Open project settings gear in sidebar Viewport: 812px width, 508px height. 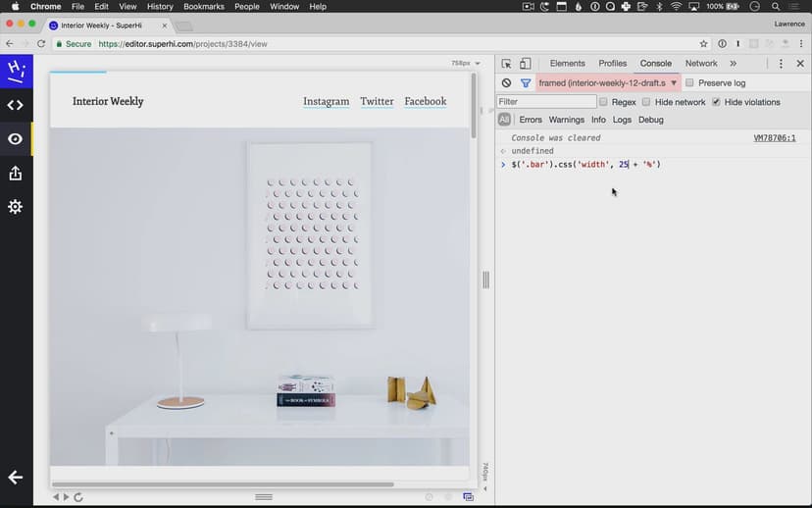point(16,207)
